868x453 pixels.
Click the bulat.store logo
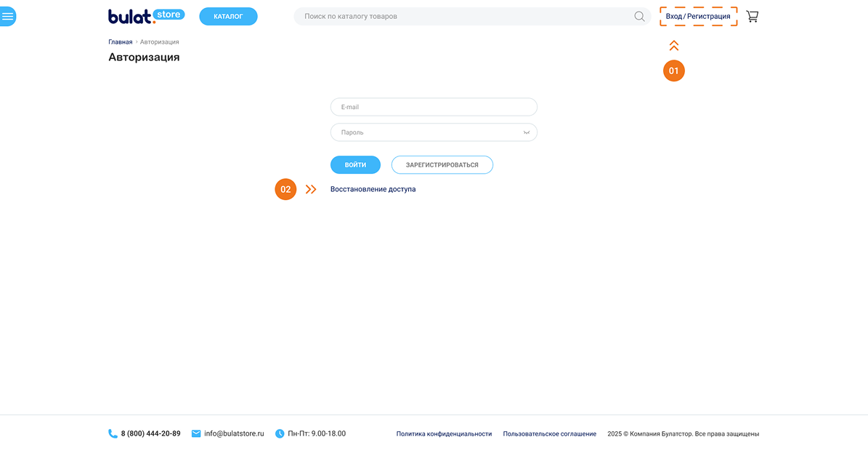pyautogui.click(x=146, y=16)
